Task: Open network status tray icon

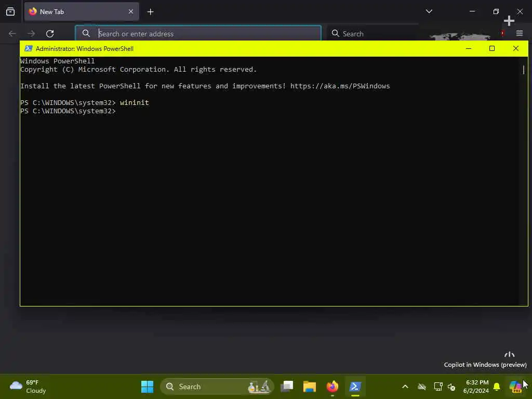Action: [438, 387]
